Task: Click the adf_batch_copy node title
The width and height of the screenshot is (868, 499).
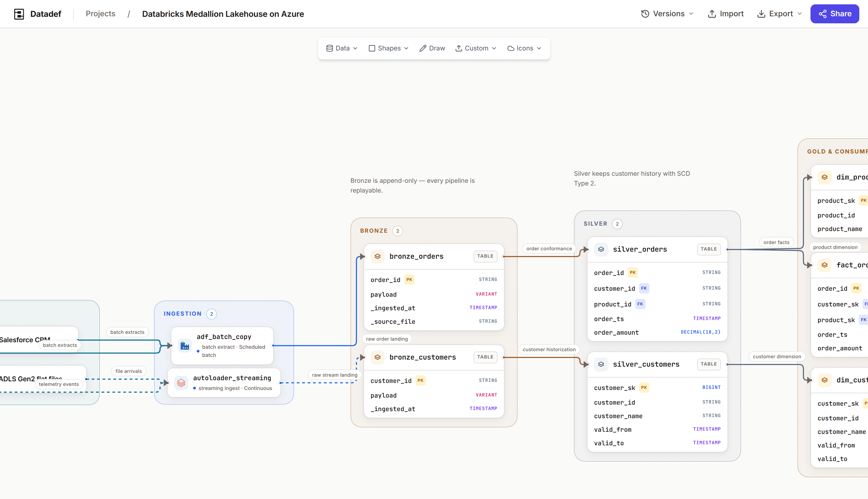Action: 224,337
